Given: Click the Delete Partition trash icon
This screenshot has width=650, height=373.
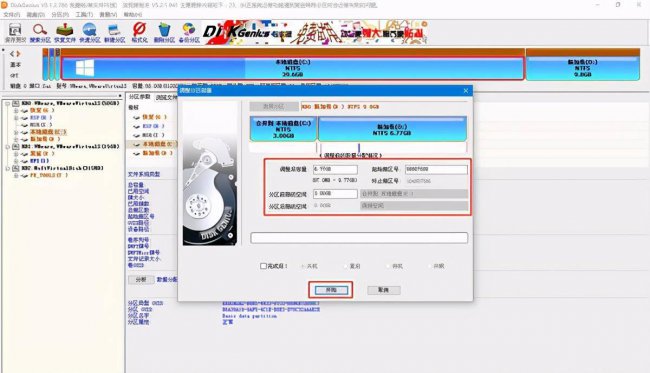Looking at the screenshot, I should click(164, 33).
